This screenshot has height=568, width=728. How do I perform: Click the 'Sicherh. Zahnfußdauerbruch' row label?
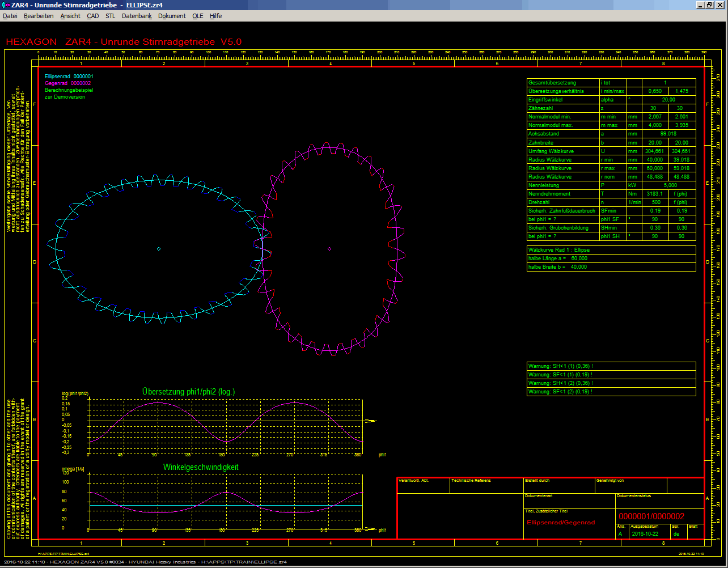[561, 210]
